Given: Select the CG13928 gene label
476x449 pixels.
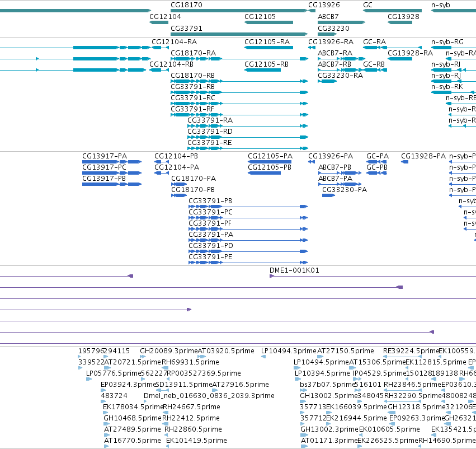Looking at the screenshot, I should click(403, 17).
